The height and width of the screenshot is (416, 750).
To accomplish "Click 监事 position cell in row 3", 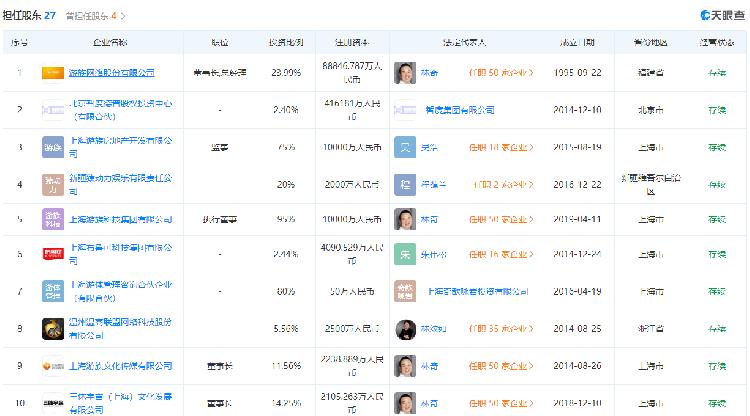I will pyautogui.click(x=220, y=147).
